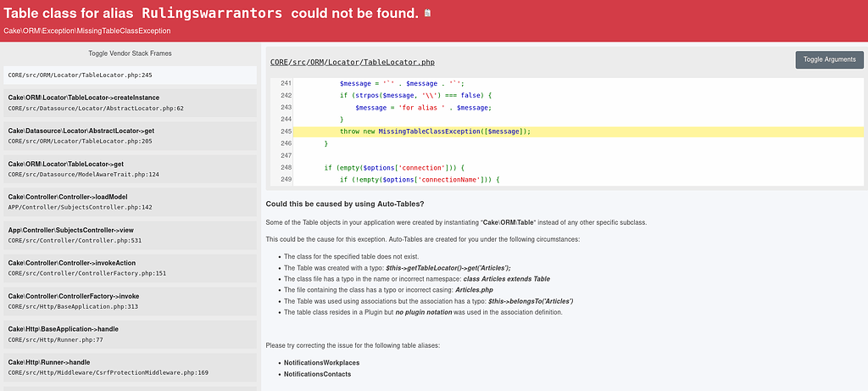Select the TableLocator->get stack frame
The width and height of the screenshot is (868, 391).
[x=130, y=169]
